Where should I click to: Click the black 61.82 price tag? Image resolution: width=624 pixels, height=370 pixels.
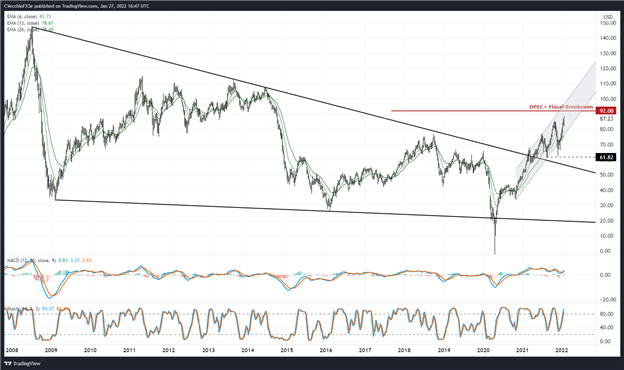tap(606, 158)
